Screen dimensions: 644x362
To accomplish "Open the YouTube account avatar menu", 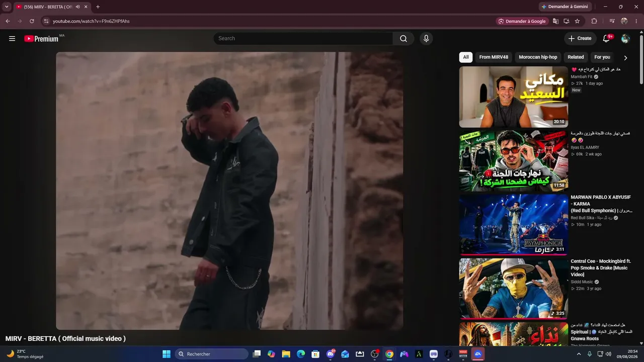I will point(625,39).
